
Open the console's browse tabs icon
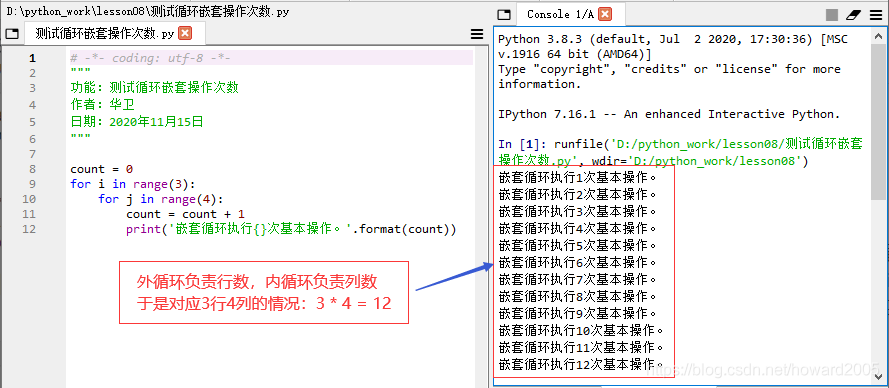(504, 15)
